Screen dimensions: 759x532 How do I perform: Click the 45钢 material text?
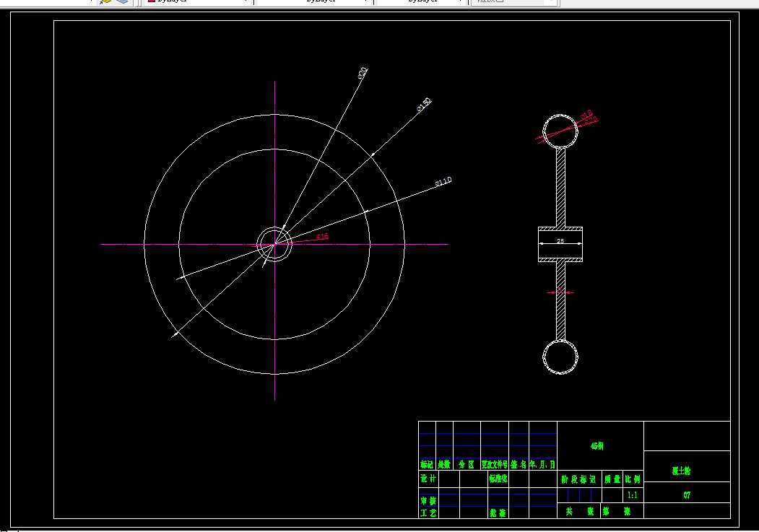click(597, 446)
